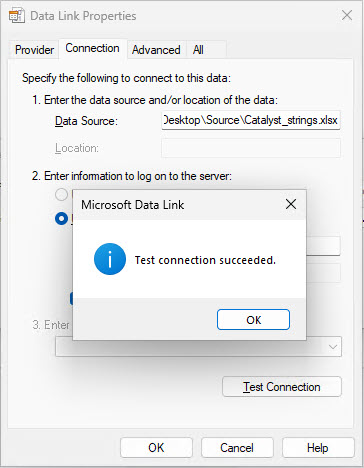Viewport: 364px width, 468px height.
Task: Toggle the partially hidden blue checkbox
Action: [71, 299]
